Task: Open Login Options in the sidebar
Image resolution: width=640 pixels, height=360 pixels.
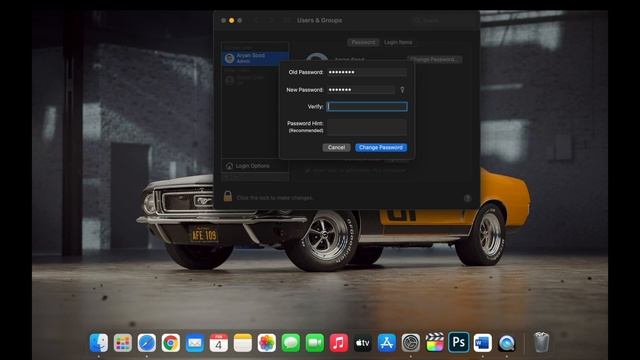Action: (255, 166)
